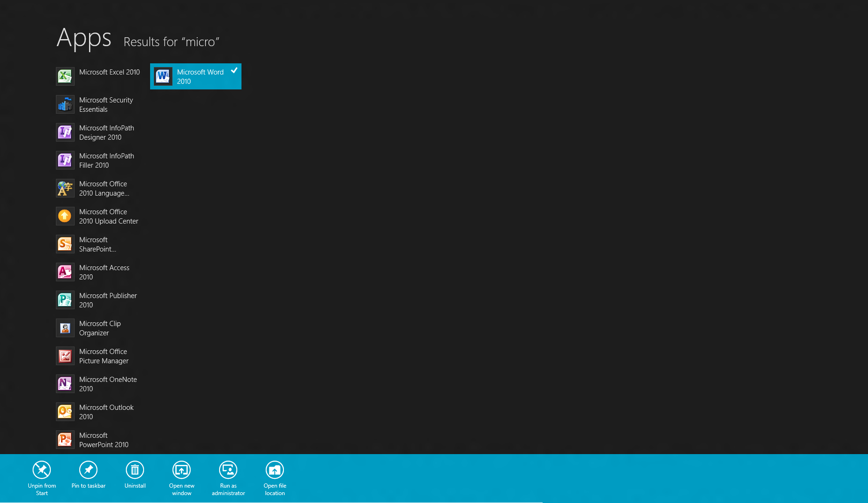Screen dimensions: 868x503
Task: Launch the Microsoft SharePoint icon
Action: point(65,244)
